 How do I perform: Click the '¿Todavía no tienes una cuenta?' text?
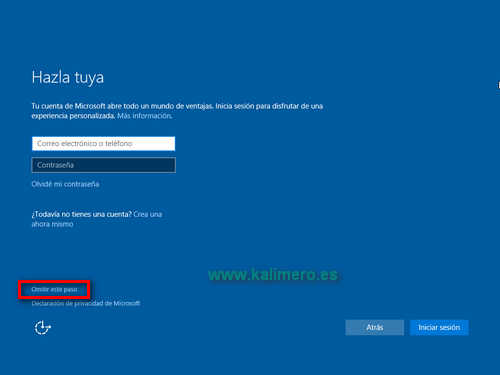tap(82, 214)
